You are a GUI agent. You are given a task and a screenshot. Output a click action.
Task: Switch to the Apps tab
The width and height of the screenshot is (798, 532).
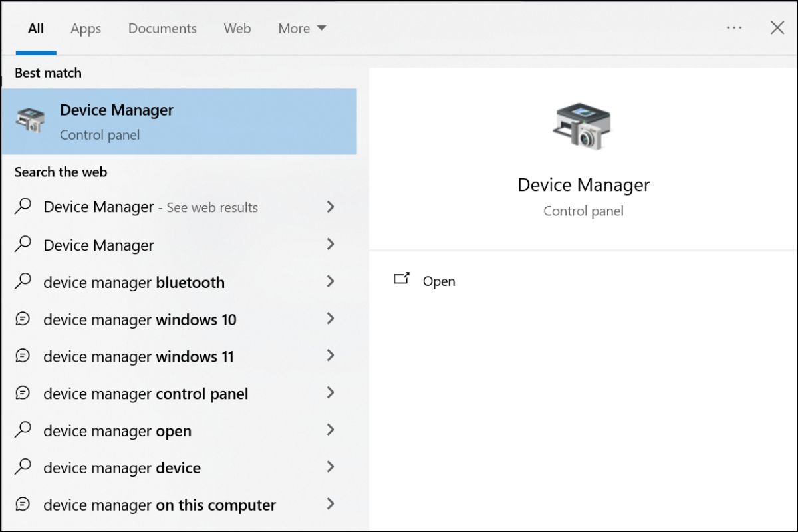tap(86, 29)
